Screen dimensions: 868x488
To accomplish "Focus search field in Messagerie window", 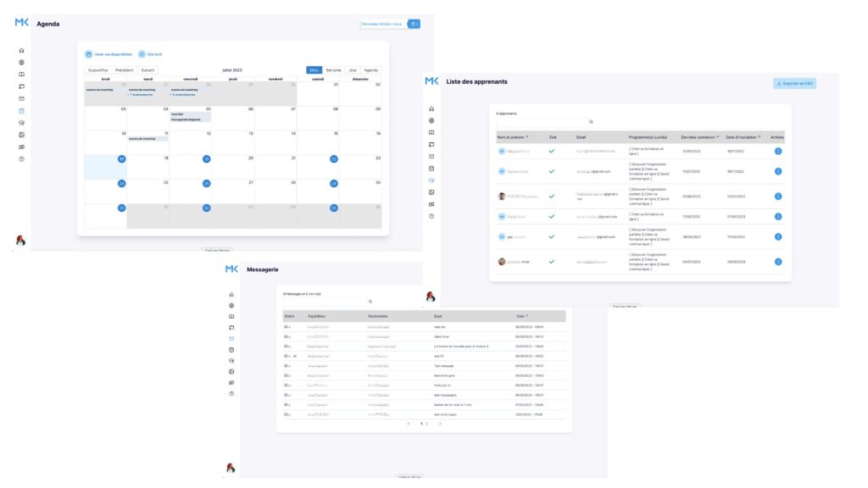I will click(325, 302).
